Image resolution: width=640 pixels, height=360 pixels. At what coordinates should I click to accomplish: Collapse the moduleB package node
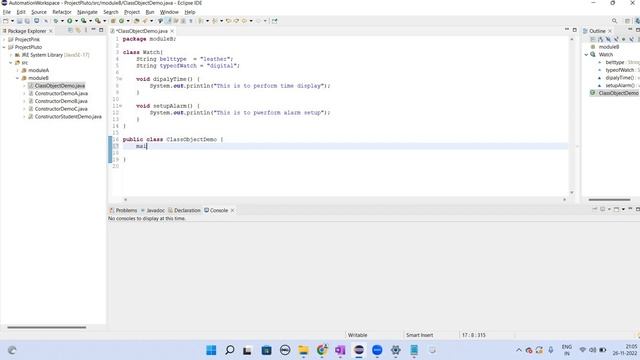(18, 78)
